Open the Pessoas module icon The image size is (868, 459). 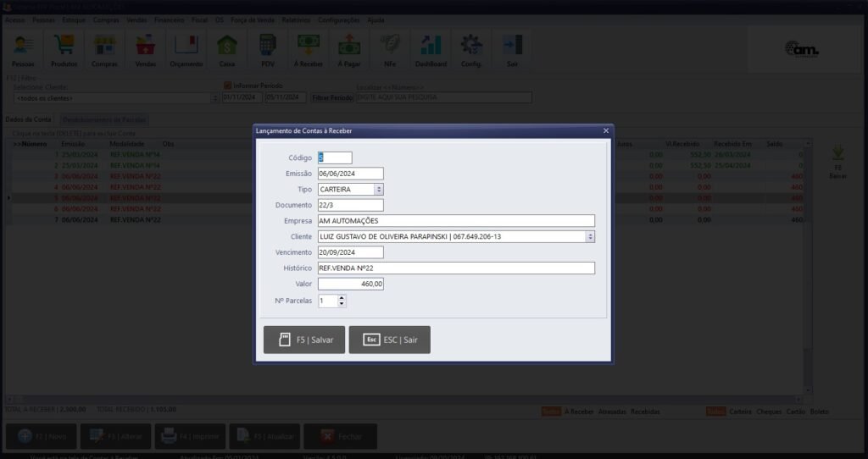click(x=24, y=50)
